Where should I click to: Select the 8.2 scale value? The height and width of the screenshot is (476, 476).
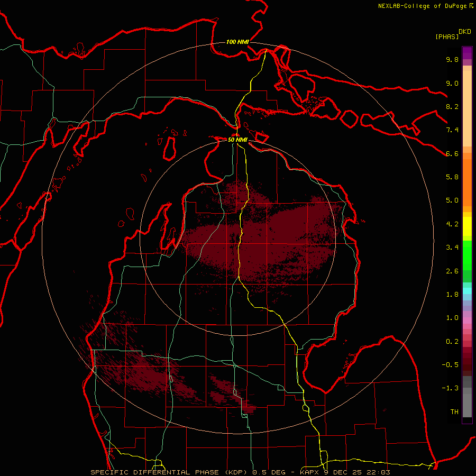click(x=452, y=106)
